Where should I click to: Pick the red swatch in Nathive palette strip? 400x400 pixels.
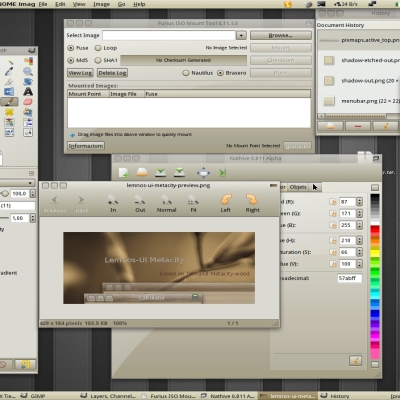pyautogui.click(x=375, y=229)
